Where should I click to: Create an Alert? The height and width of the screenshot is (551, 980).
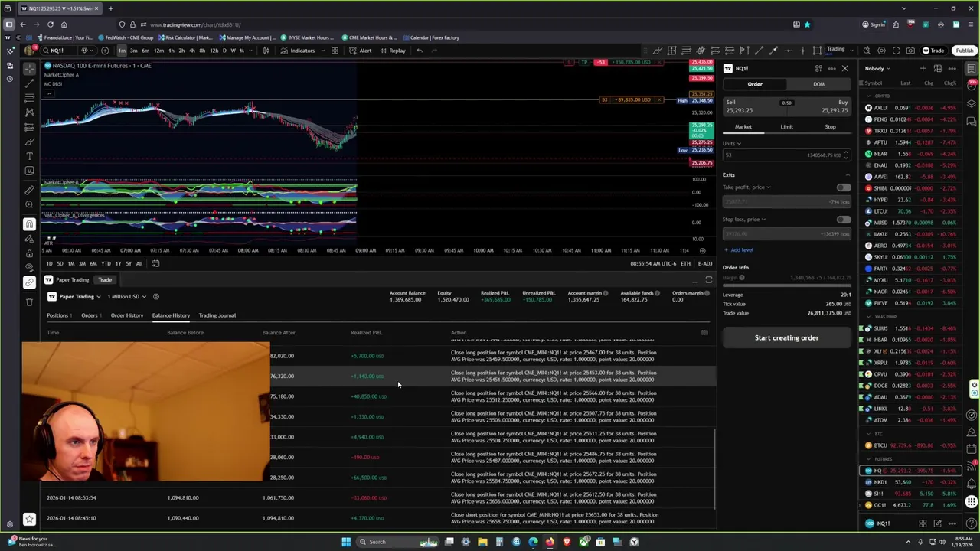tap(361, 51)
